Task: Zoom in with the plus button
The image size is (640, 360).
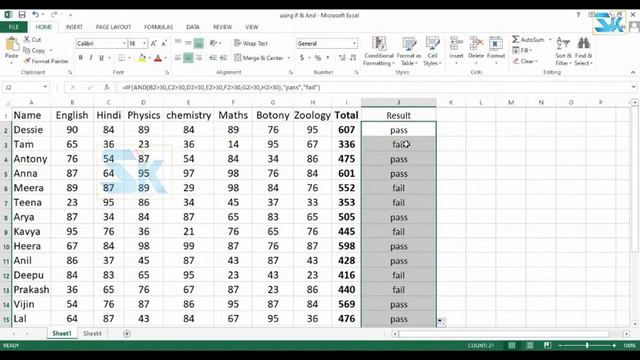Action: pyautogui.click(x=614, y=345)
